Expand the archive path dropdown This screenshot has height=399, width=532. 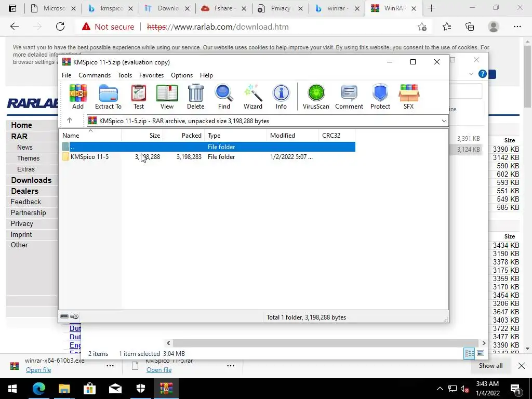coord(444,121)
